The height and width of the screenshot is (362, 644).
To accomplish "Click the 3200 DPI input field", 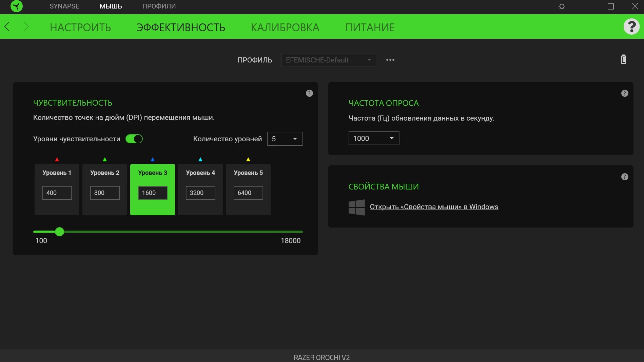I will click(x=200, y=193).
